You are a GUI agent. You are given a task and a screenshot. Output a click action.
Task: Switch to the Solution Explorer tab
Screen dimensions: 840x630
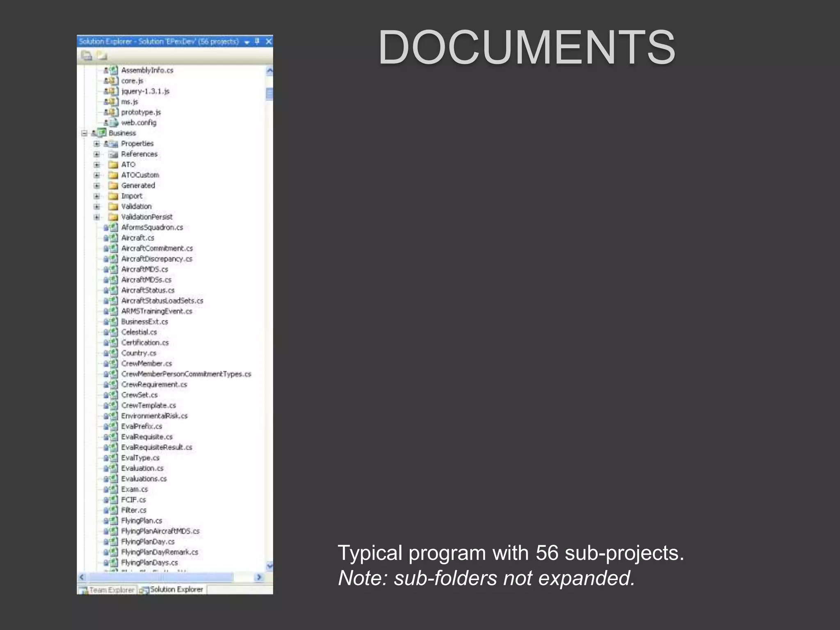click(172, 589)
